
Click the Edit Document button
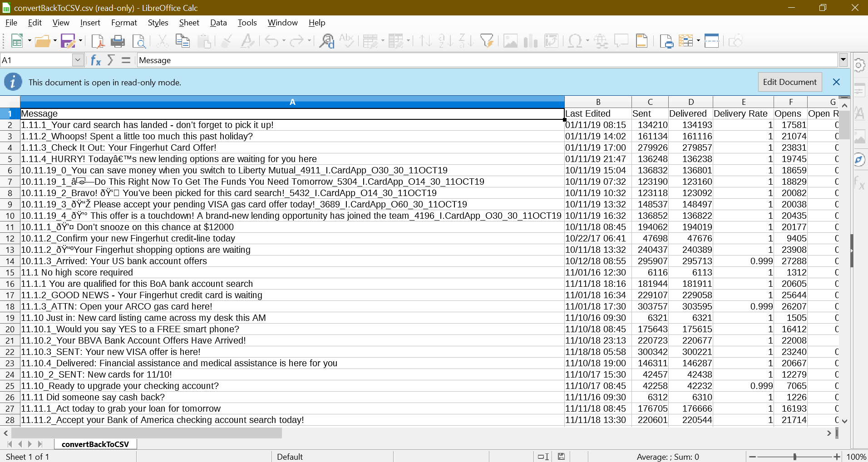click(789, 82)
